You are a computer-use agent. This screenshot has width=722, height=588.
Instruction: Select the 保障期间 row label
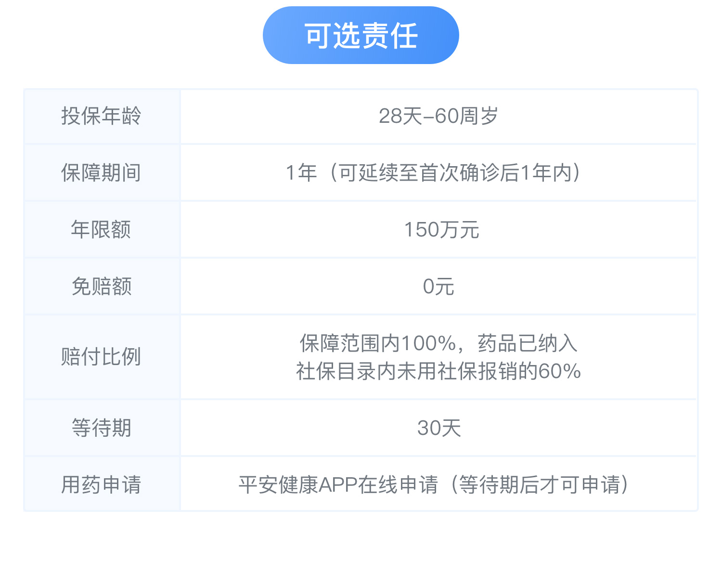101,173
